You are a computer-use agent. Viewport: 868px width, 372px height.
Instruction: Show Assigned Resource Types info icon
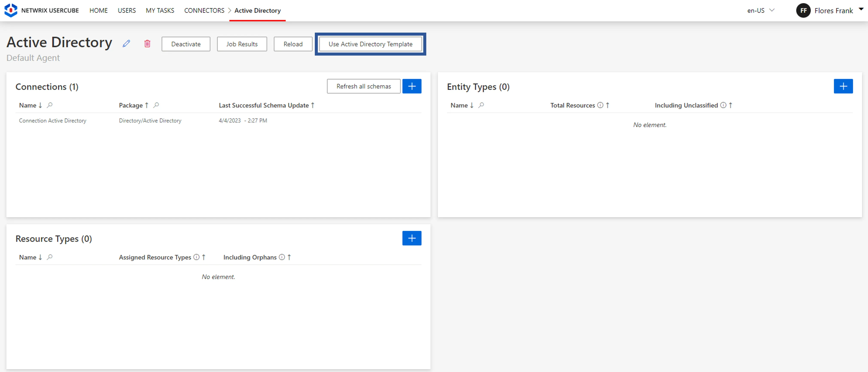196,257
